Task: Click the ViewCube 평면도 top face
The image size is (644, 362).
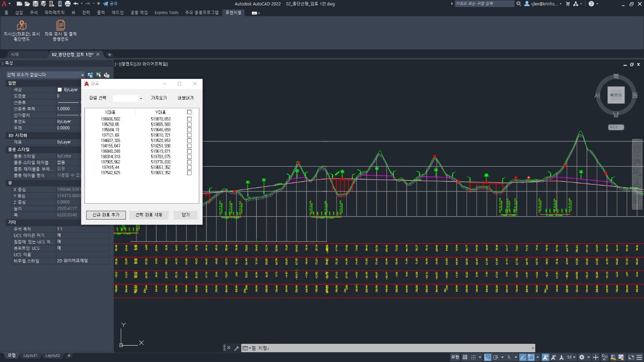Action: pyautogui.click(x=616, y=95)
